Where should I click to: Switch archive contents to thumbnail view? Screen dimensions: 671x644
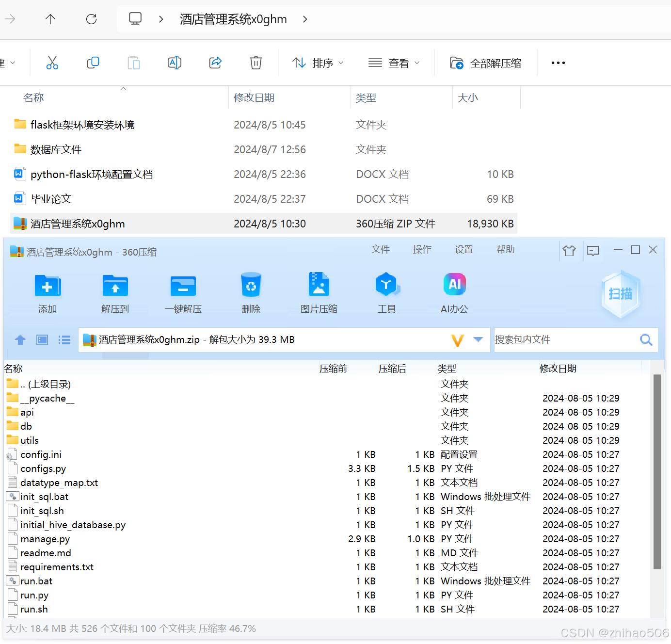pyautogui.click(x=42, y=339)
